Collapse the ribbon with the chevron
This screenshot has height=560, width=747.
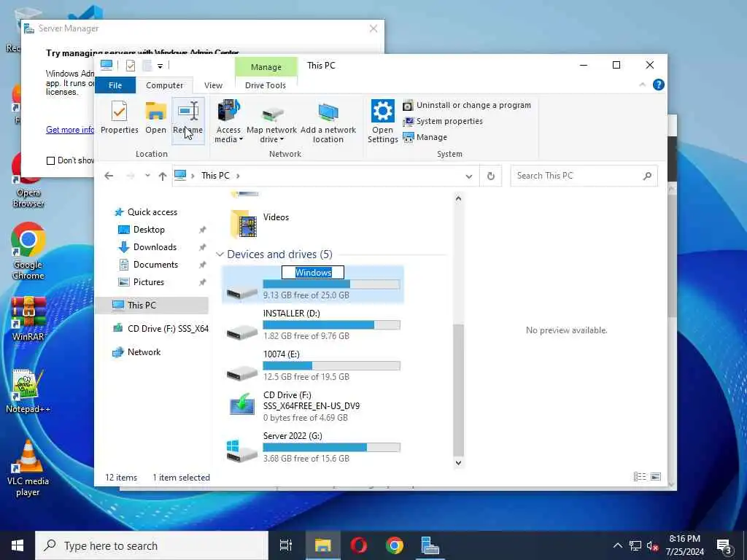[x=642, y=85]
